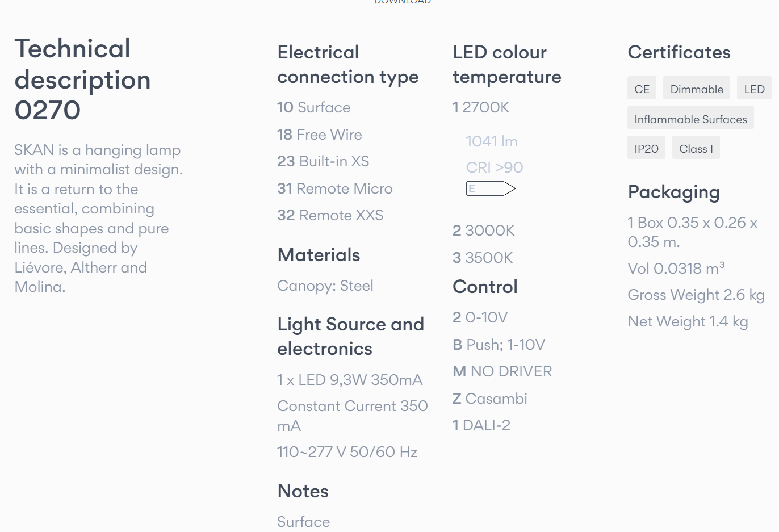
Task: Choose the 23 Built-in XS connection
Action: (323, 161)
